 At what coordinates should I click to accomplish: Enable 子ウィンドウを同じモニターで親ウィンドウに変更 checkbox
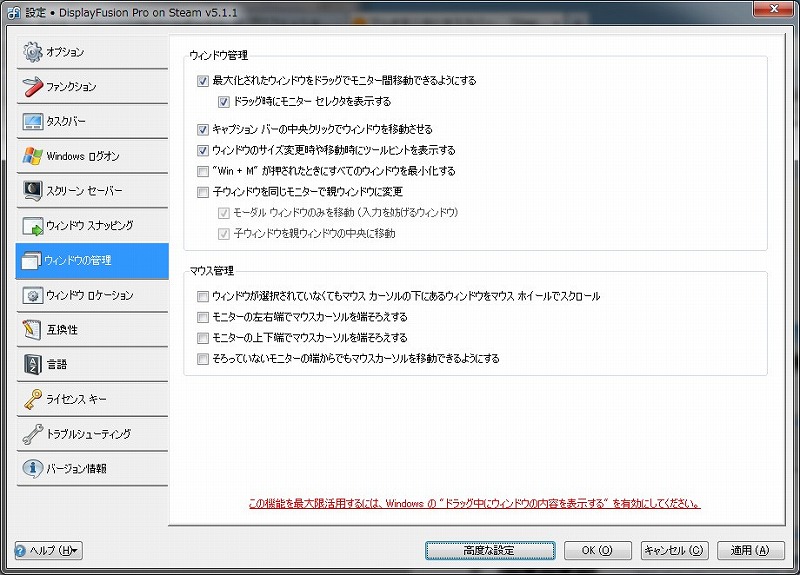click(203, 192)
